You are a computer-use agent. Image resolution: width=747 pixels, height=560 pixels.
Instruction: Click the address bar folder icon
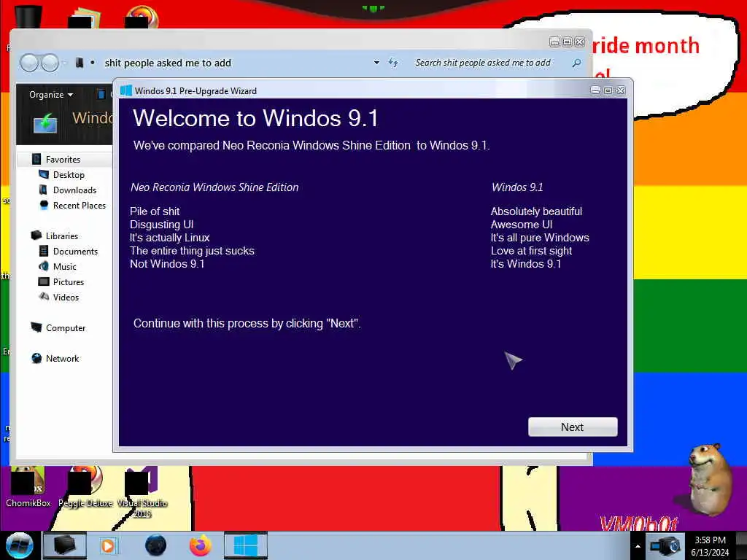[x=80, y=63]
